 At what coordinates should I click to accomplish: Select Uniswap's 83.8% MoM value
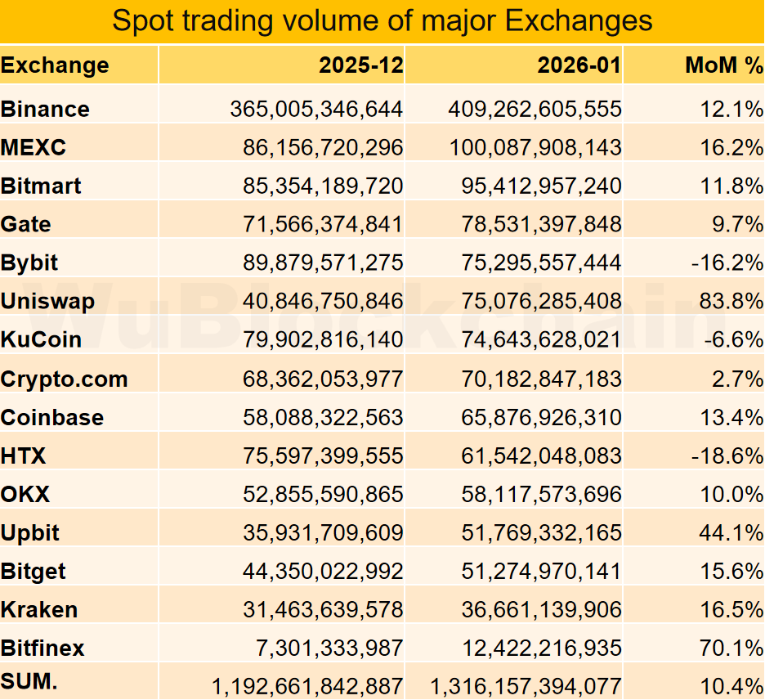click(731, 301)
